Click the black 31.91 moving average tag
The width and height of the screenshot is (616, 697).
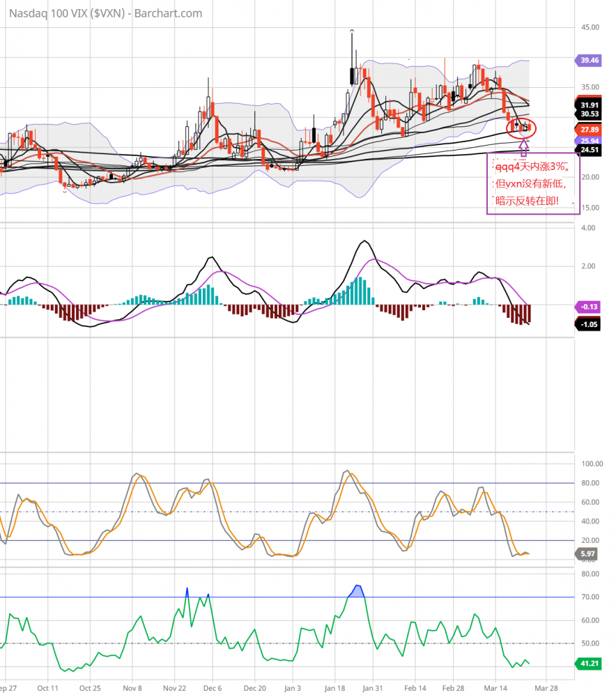click(589, 105)
